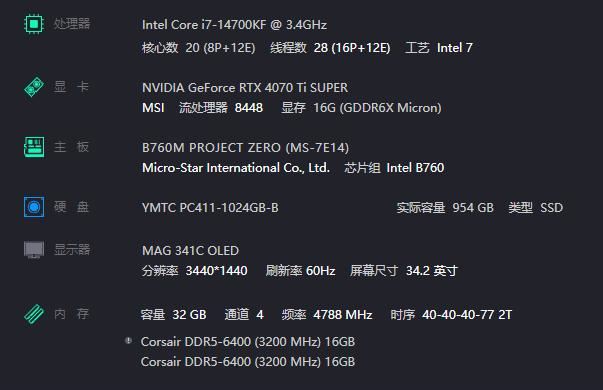Screen dimensions: 603x390
Task: Click the small info icon beside Corsair
Action: (x=128, y=340)
